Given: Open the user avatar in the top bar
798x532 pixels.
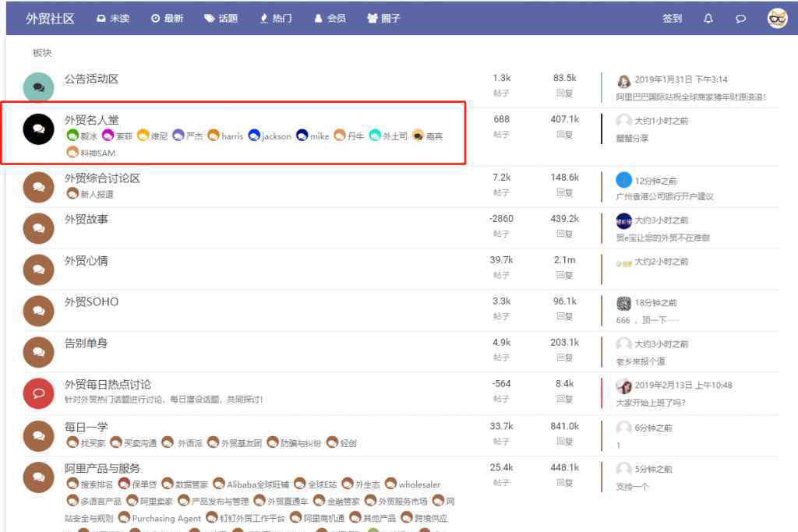Looking at the screenshot, I should click(x=777, y=19).
